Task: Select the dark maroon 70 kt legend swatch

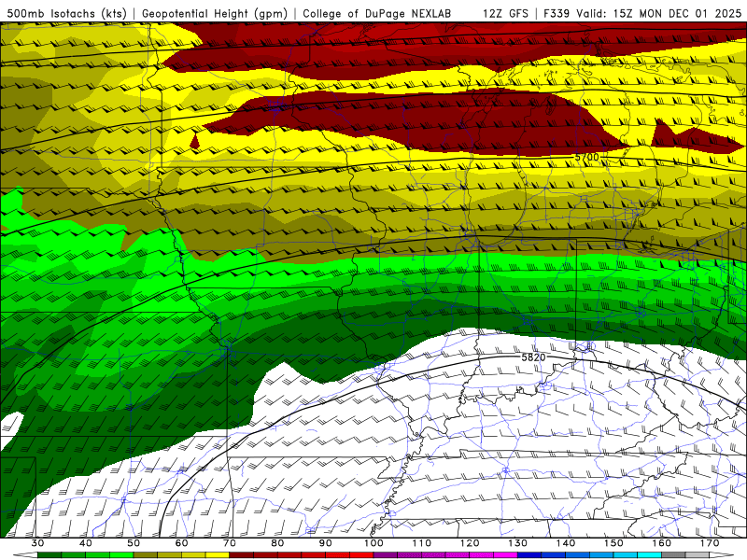Action: [242, 555]
